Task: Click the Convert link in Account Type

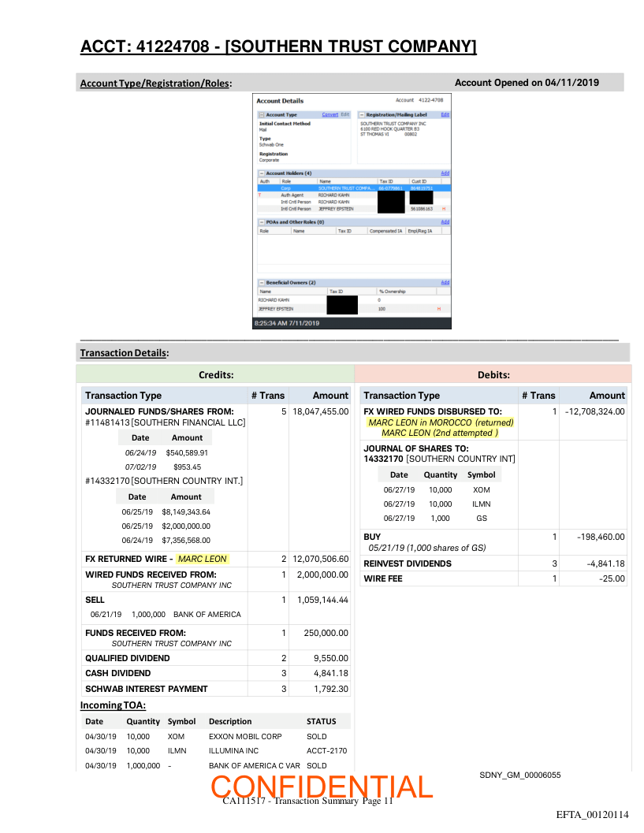Action: click(329, 115)
